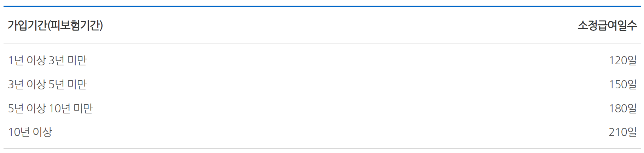Screen dimensions: 644x153
Task: Click the word 미만 in the first row
Action: coord(77,60)
